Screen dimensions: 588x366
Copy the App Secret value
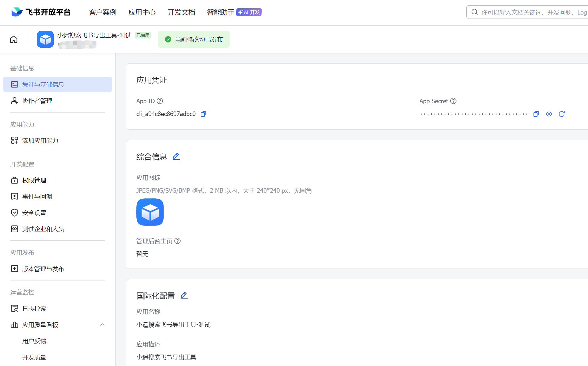pyautogui.click(x=536, y=114)
